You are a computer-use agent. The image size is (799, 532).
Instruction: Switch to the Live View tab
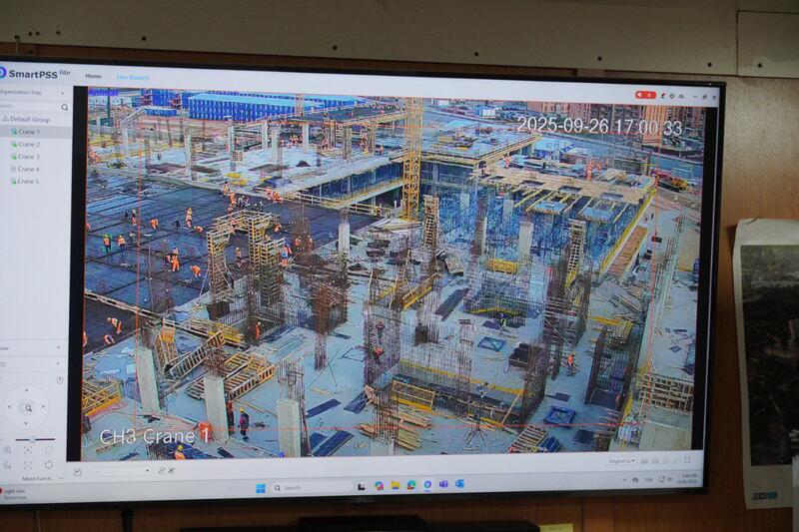pyautogui.click(x=132, y=77)
